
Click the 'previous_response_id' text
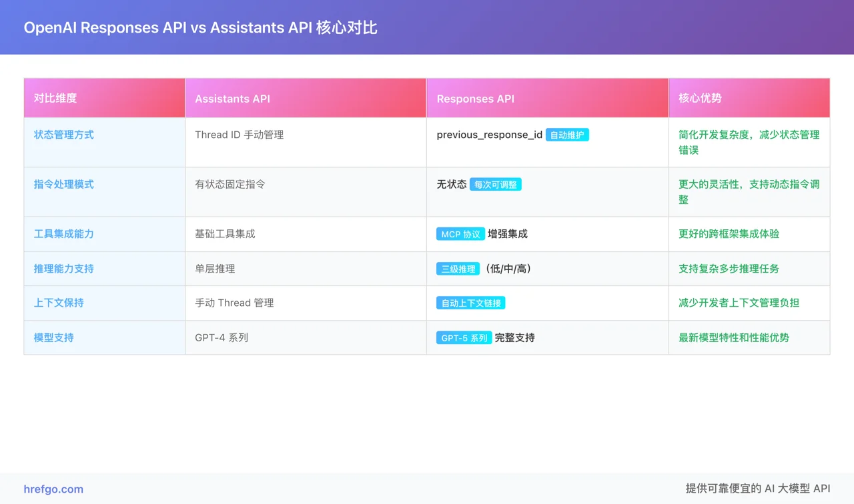coord(490,135)
